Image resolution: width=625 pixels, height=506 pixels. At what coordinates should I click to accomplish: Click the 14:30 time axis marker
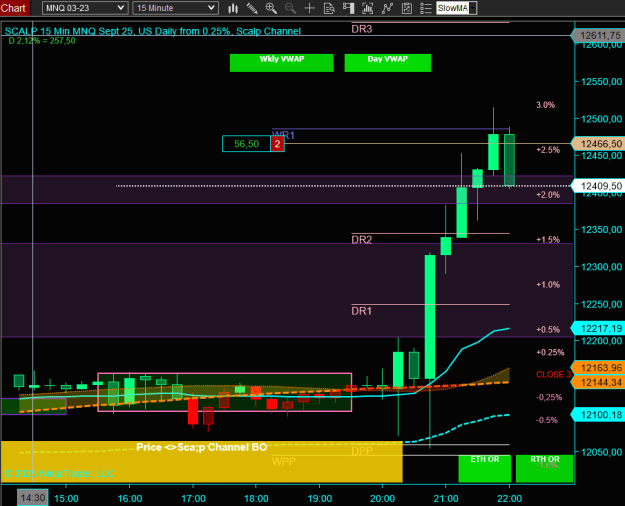(33, 498)
